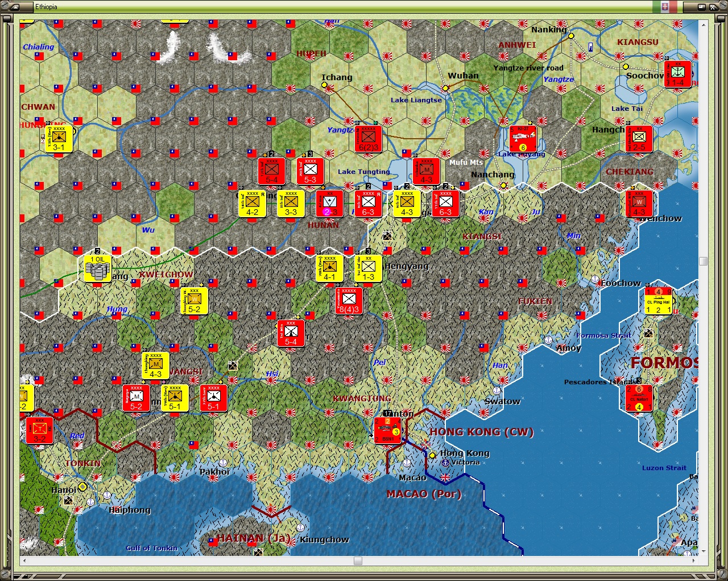Click the Nanking city marker
The height and width of the screenshot is (581, 728).
571,35
